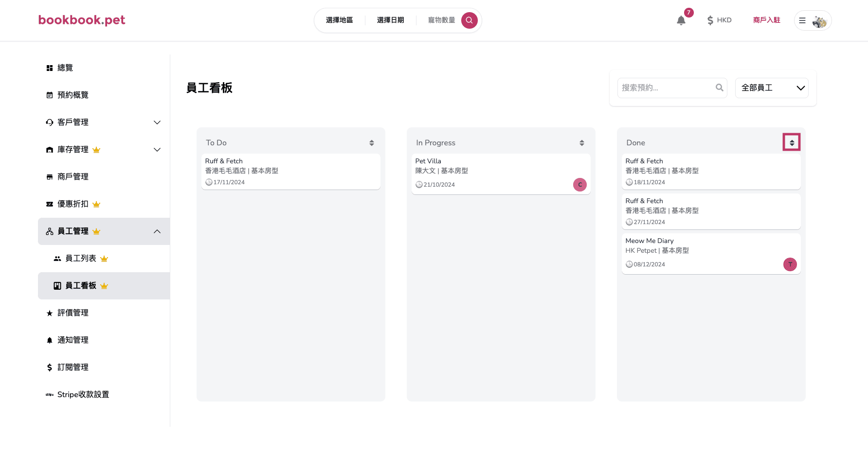Viewport: 868px width, 454px height.
Task: Expand 客戶管理 chevron
Action: [x=157, y=122]
